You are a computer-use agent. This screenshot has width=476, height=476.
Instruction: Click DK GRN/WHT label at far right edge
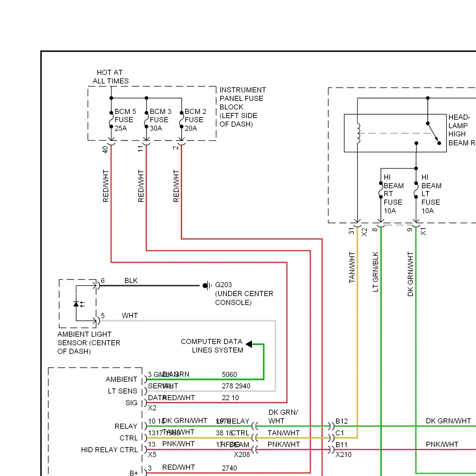click(x=448, y=421)
